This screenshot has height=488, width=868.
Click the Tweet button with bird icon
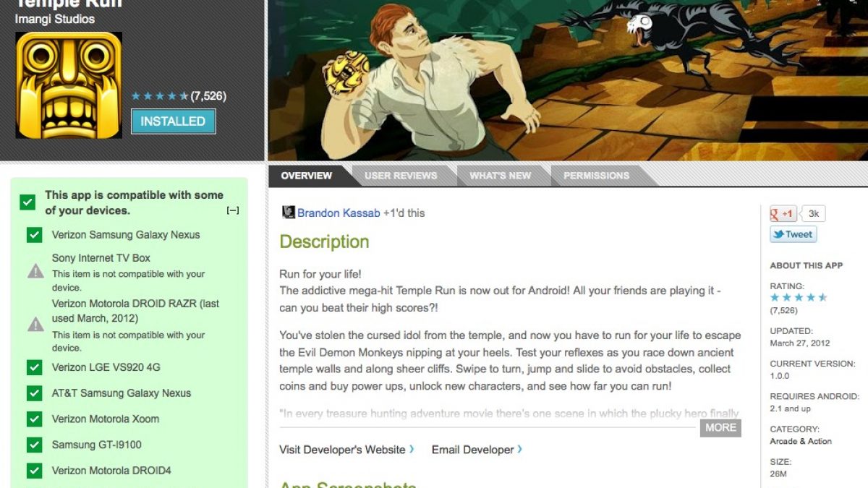[x=793, y=234]
